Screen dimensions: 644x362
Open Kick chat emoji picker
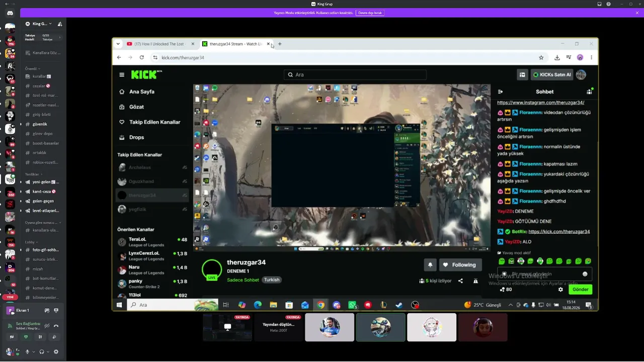coord(585,274)
